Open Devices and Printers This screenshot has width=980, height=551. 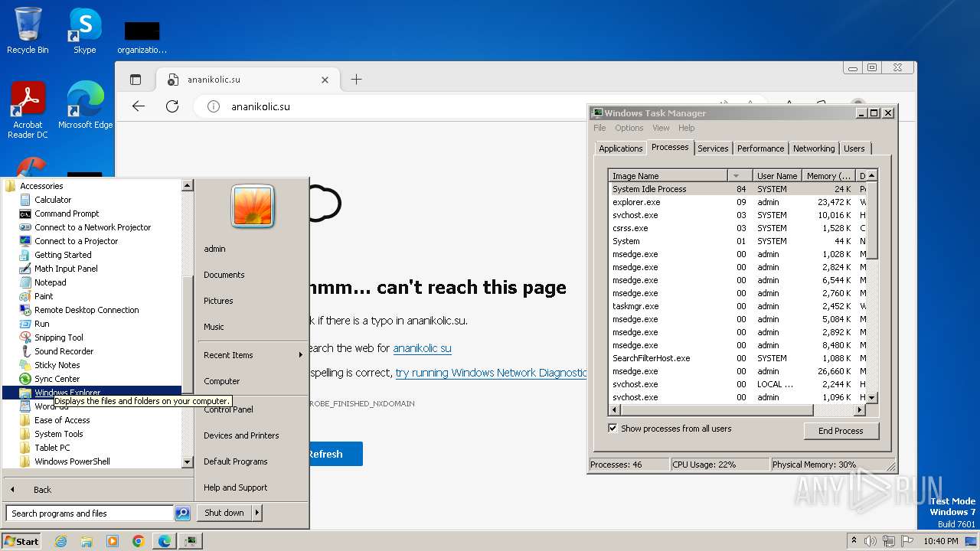click(x=241, y=435)
